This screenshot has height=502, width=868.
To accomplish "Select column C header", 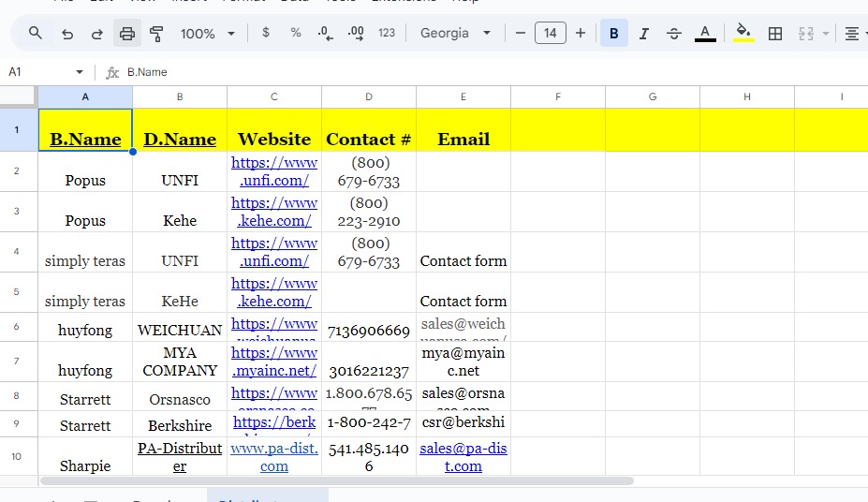I will (x=274, y=96).
